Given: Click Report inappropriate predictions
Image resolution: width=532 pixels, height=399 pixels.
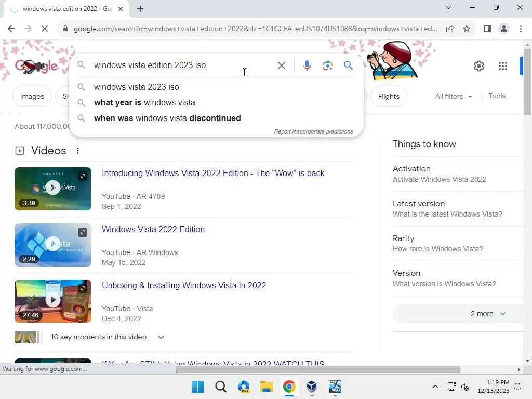Looking at the screenshot, I should pos(313,131).
